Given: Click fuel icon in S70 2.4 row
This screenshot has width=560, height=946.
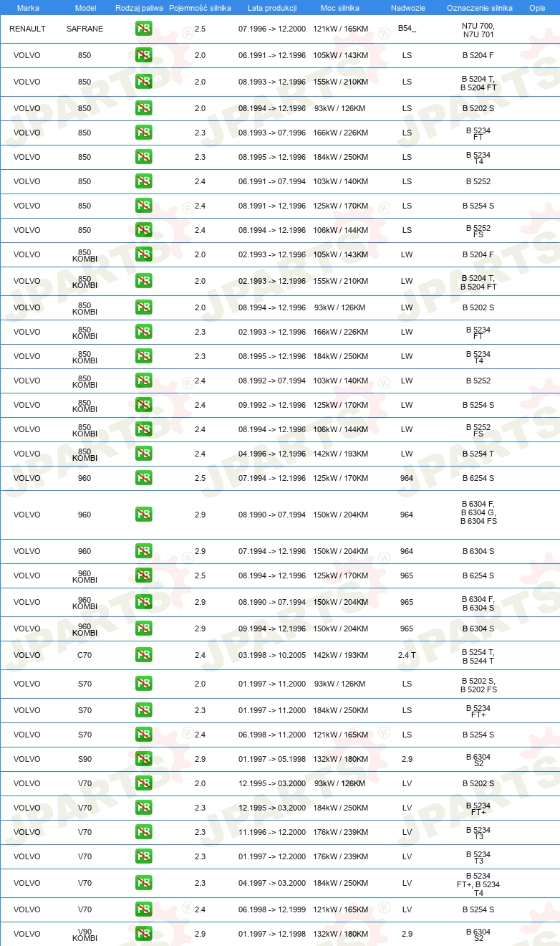Looking at the screenshot, I should 143,735.
